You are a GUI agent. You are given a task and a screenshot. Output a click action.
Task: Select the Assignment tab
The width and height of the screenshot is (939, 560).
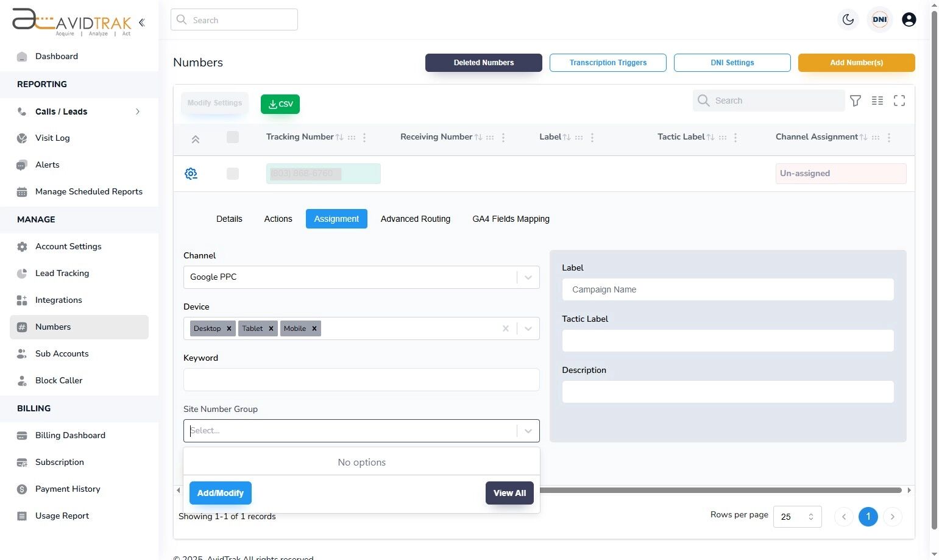click(336, 219)
